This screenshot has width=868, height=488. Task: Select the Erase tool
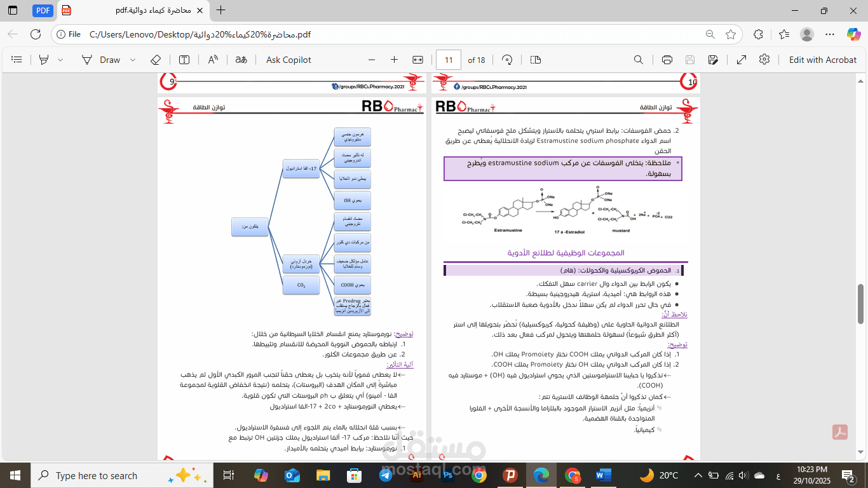[x=156, y=60]
